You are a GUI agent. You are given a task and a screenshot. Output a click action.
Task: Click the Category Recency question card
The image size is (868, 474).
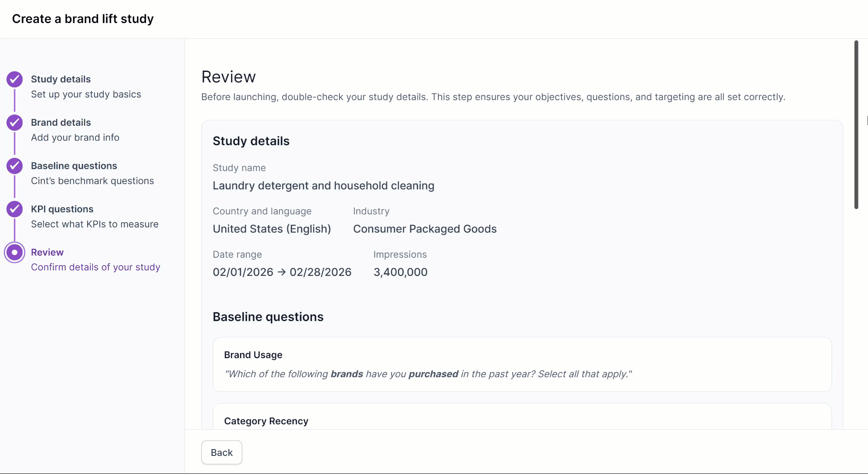522,418
